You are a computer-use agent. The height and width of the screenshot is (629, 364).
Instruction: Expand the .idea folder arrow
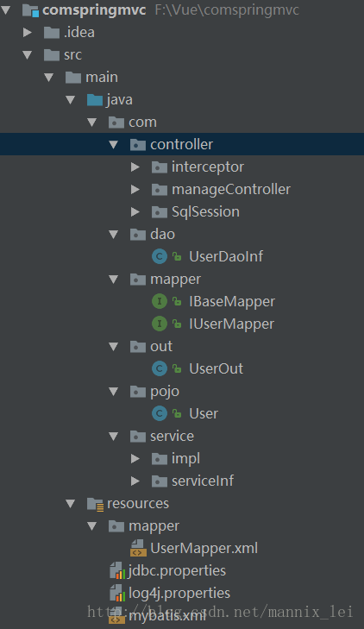28,32
